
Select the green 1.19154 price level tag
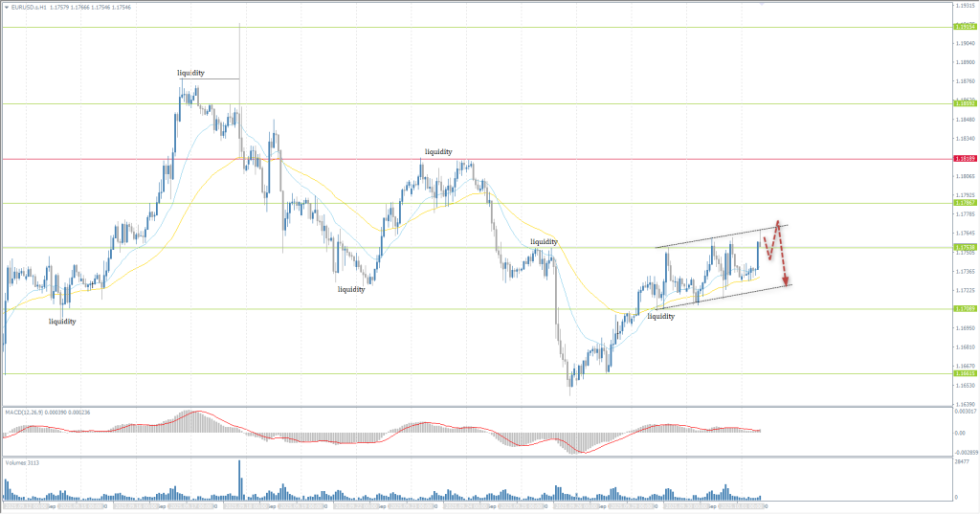click(964, 27)
